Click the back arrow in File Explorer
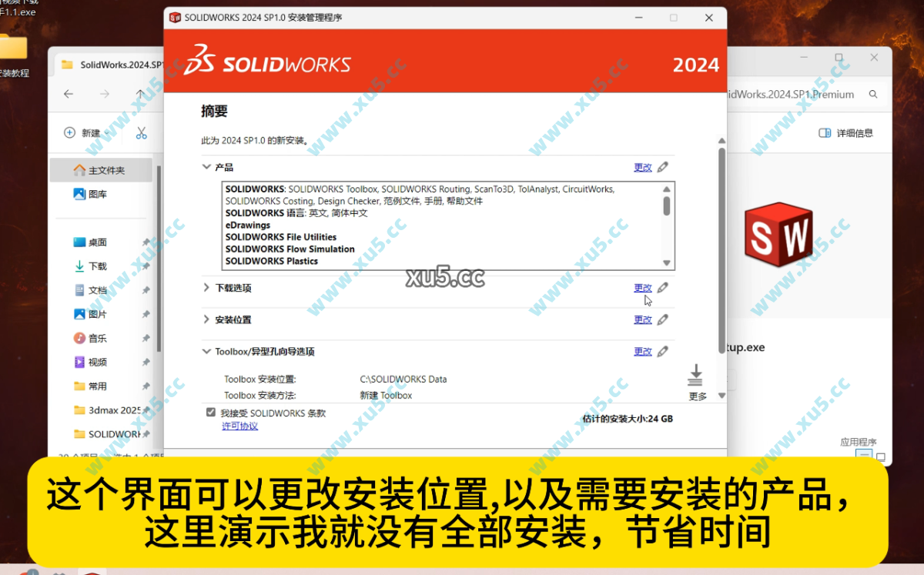The height and width of the screenshot is (575, 924). (69, 94)
